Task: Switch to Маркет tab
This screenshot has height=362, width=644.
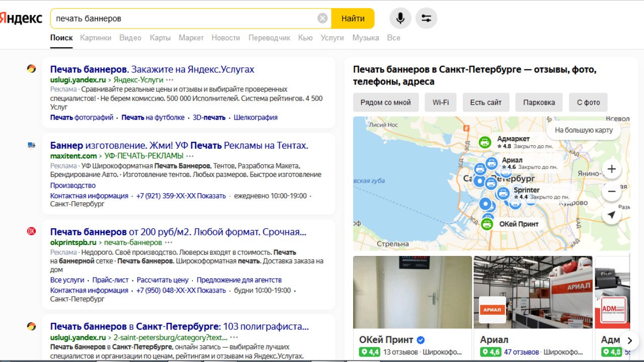Action: [x=191, y=38]
